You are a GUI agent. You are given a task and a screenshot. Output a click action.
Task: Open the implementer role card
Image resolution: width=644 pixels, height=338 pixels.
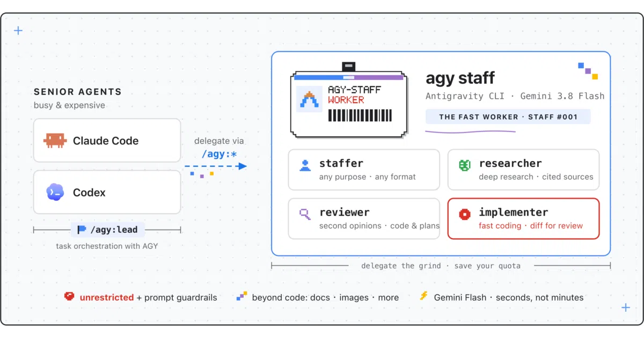pos(523,219)
